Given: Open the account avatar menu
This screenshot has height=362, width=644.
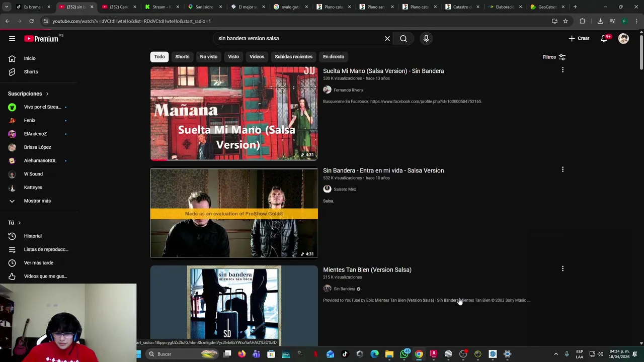Looking at the screenshot, I should [623, 38].
